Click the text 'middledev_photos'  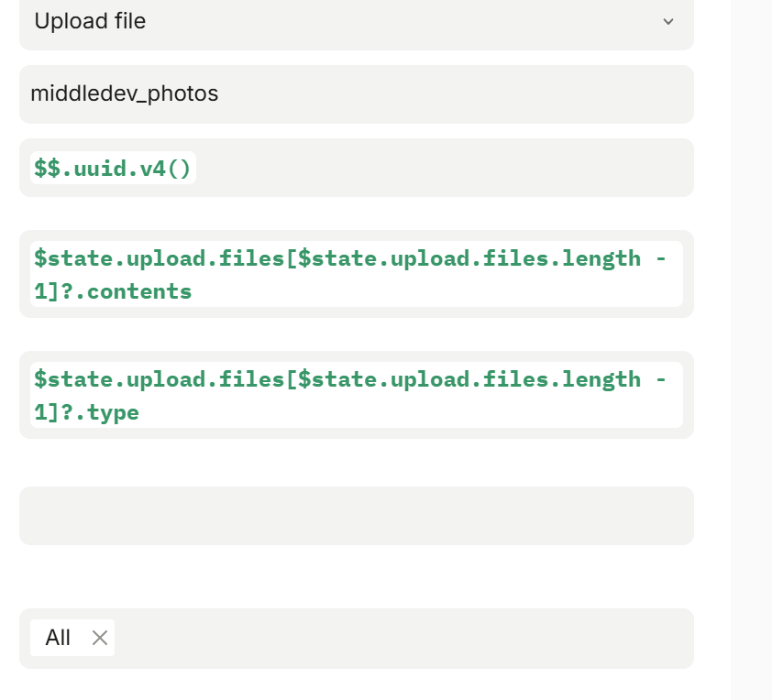click(x=124, y=93)
